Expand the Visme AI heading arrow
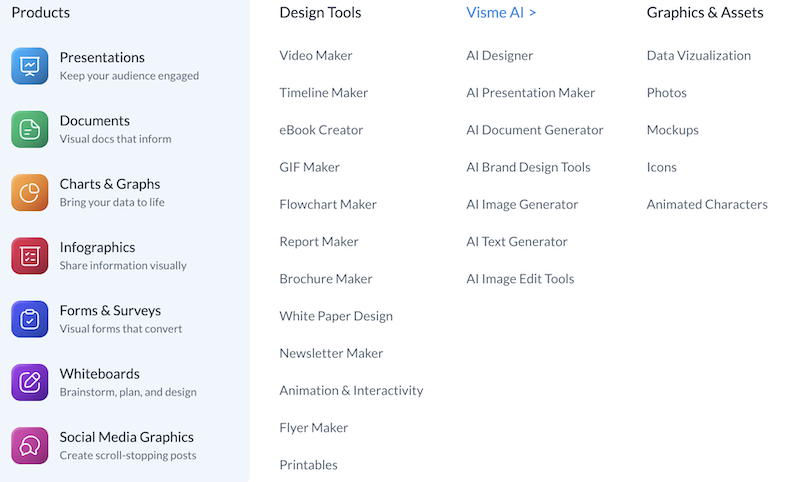The height and width of the screenshot is (482, 800). pyautogui.click(x=533, y=13)
